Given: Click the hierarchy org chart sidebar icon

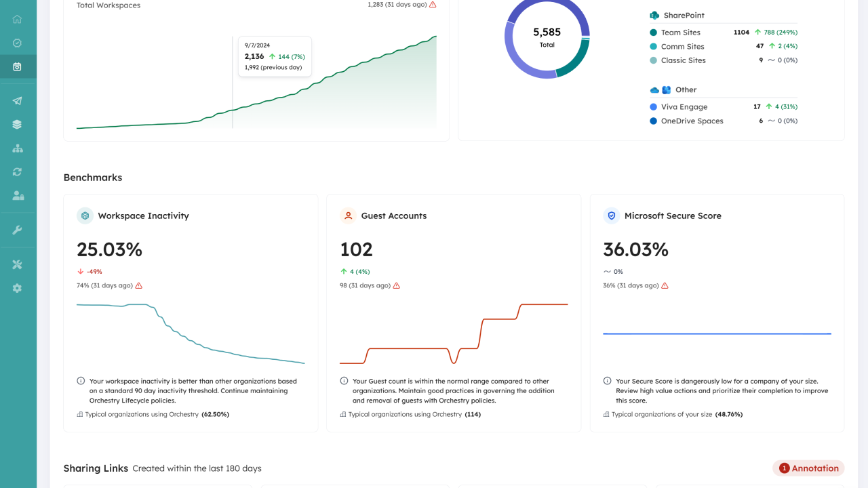Looking at the screenshot, I should [x=17, y=148].
